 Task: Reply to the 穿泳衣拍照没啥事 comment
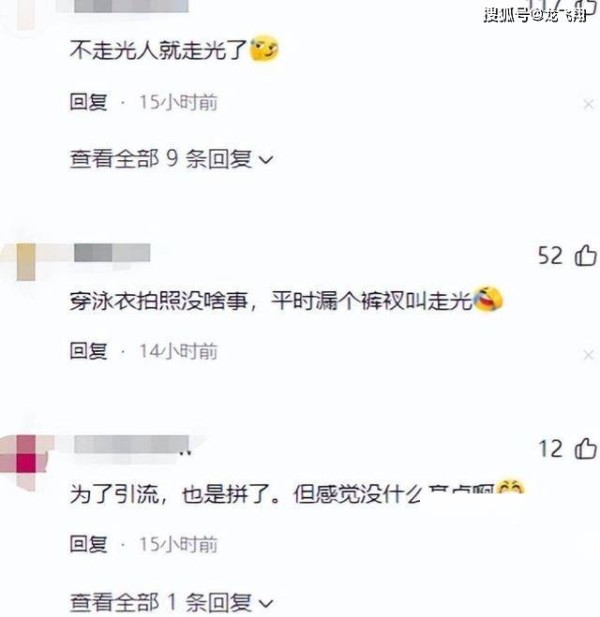(x=89, y=351)
